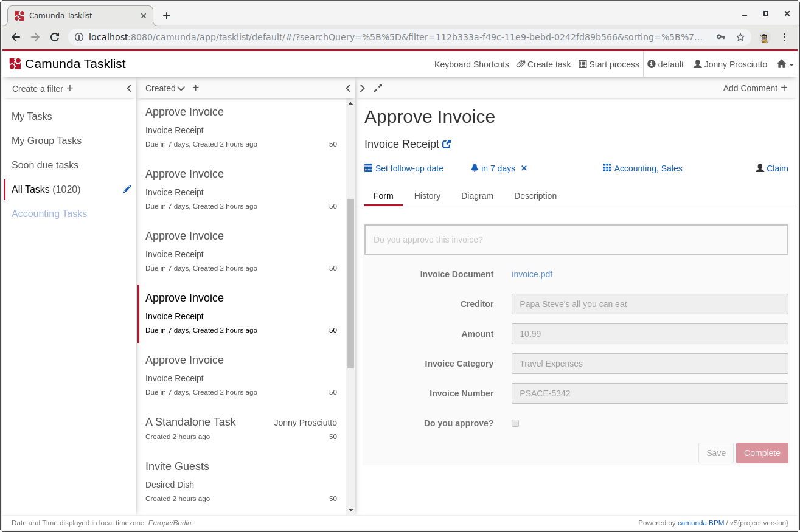
Task: Click the user icon beside Jonny Prosciutto
Action: coord(698,64)
